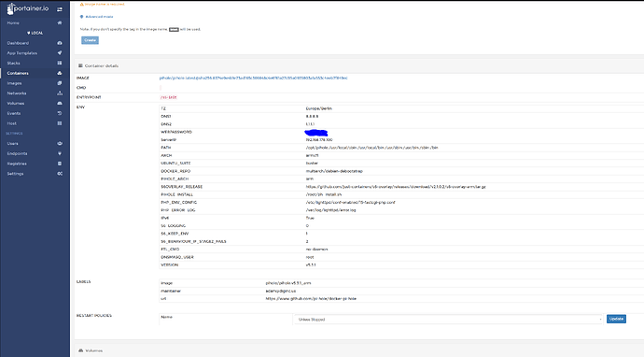Click the S6_LOGGING variable name
Viewport: 644px width, 357px height.
[x=173, y=226]
